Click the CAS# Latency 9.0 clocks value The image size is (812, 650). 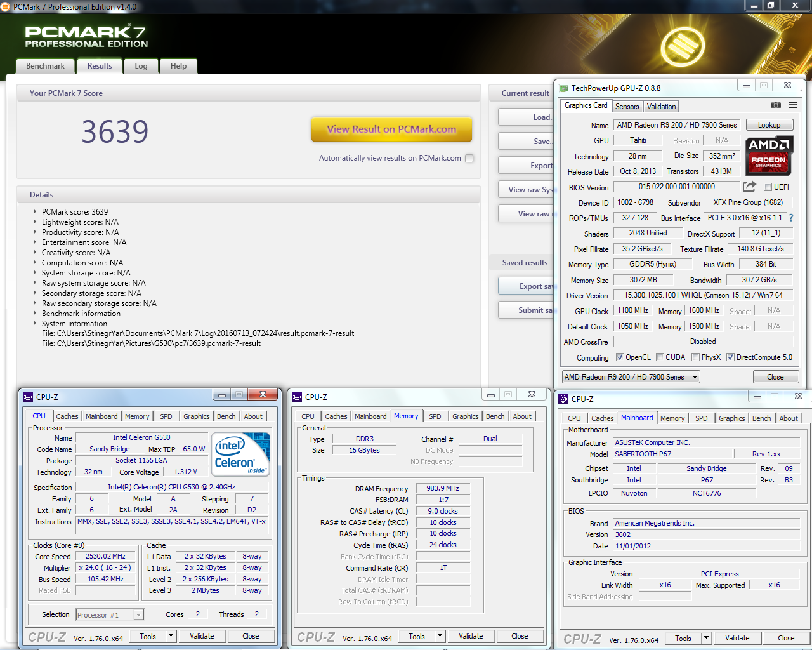coord(443,511)
